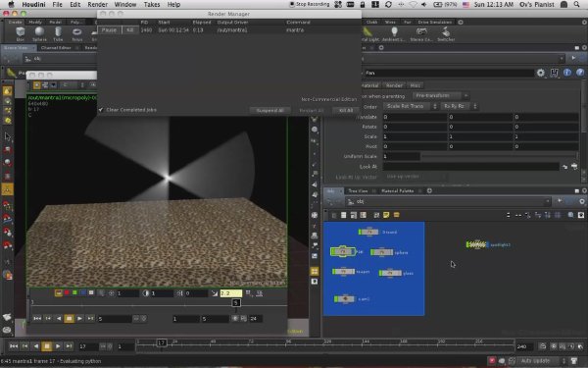Add an Ambient Light from the shelf

click(x=394, y=33)
